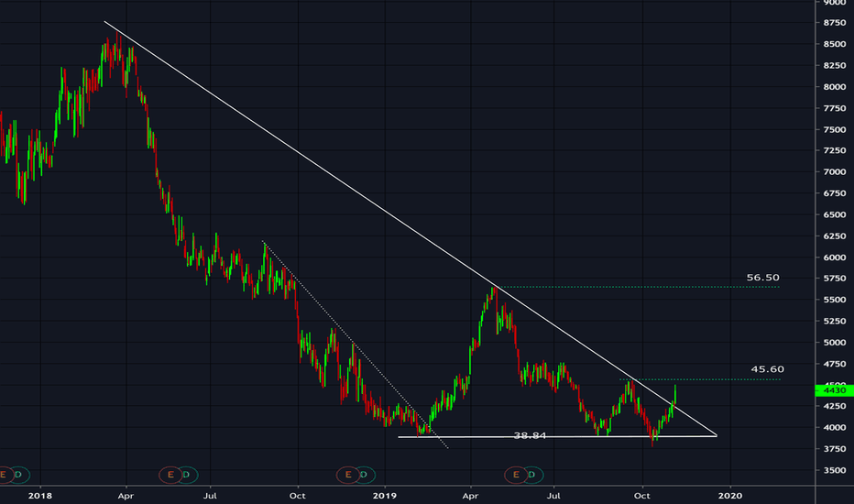
Task: Click the green 4430 current price label
Action: click(x=834, y=390)
